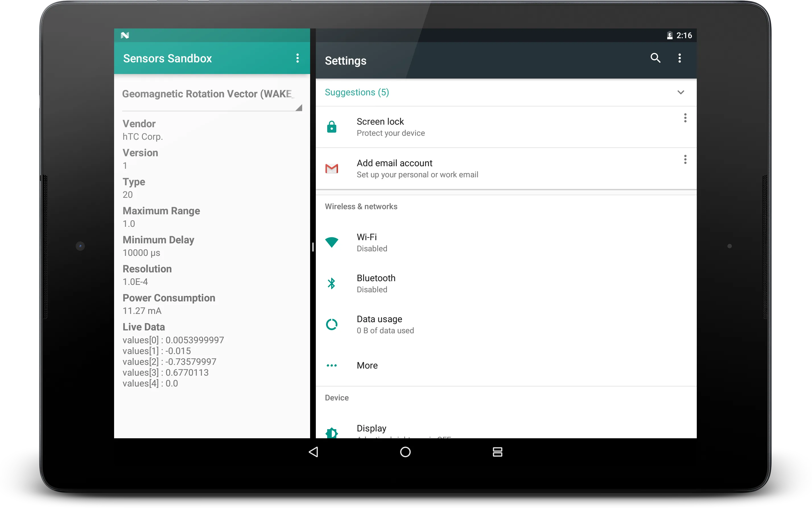This screenshot has height=508, width=812.
Task: Tap the Android N notification icon
Action: click(125, 35)
